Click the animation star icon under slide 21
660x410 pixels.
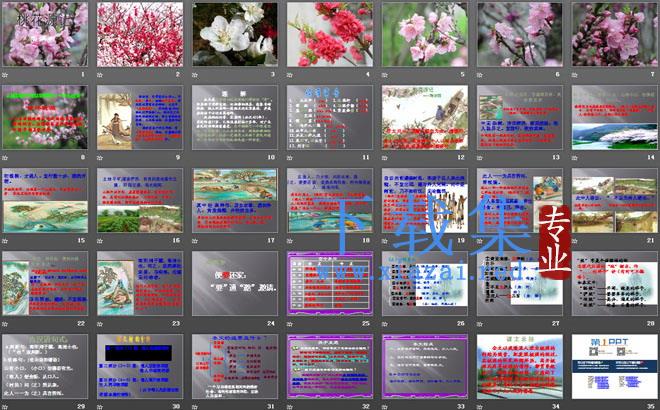pos(575,241)
